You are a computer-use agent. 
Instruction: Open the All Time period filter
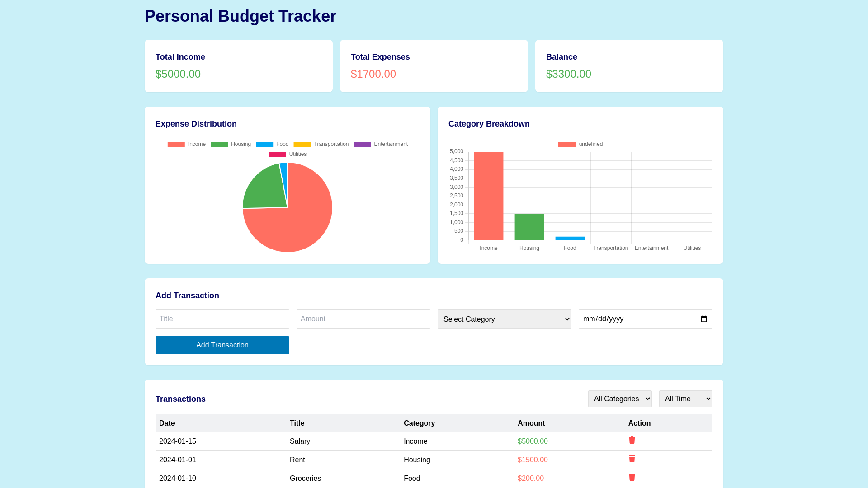pos(685,399)
